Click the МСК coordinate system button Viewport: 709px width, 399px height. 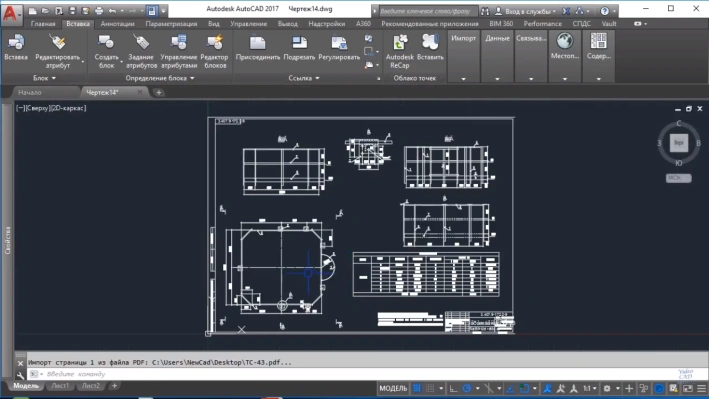click(x=678, y=178)
